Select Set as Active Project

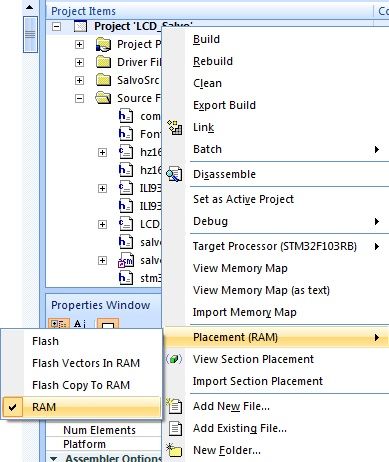pos(243,199)
